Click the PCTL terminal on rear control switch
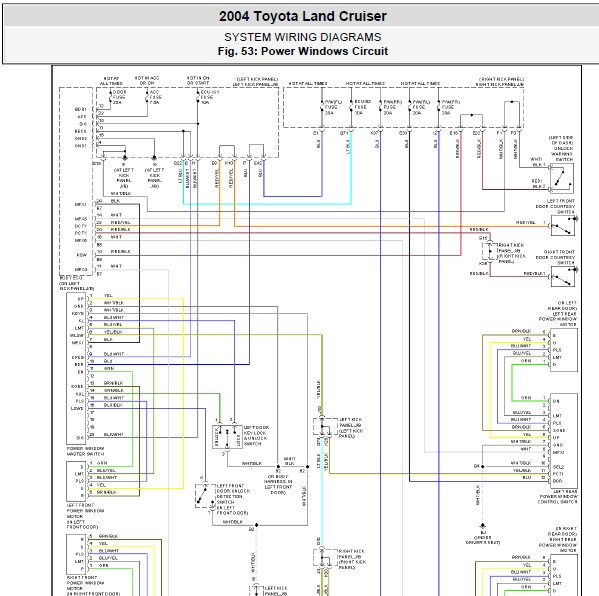This screenshot has height=596, width=599. 558,474
